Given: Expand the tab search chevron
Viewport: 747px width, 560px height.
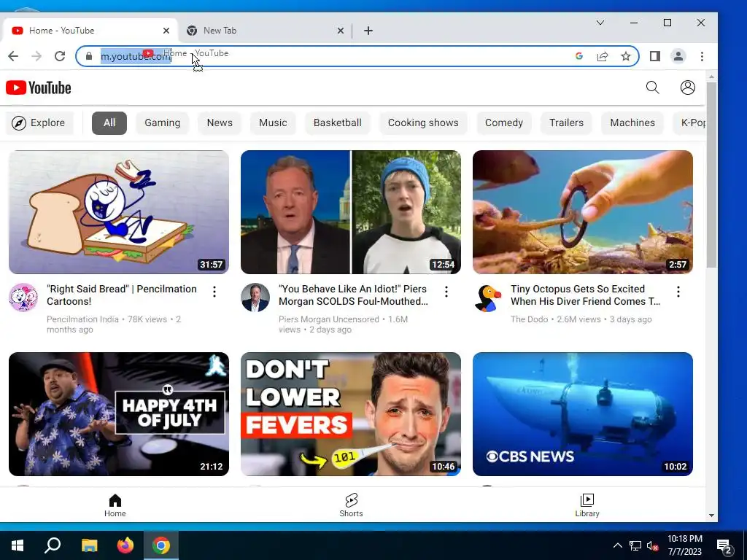Looking at the screenshot, I should (x=600, y=23).
